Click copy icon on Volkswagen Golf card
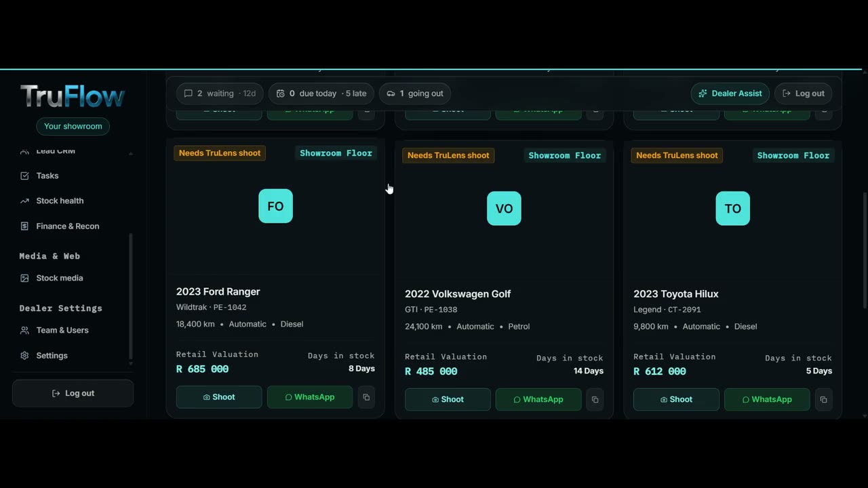Screen dimensions: 868x488 coord(595,399)
